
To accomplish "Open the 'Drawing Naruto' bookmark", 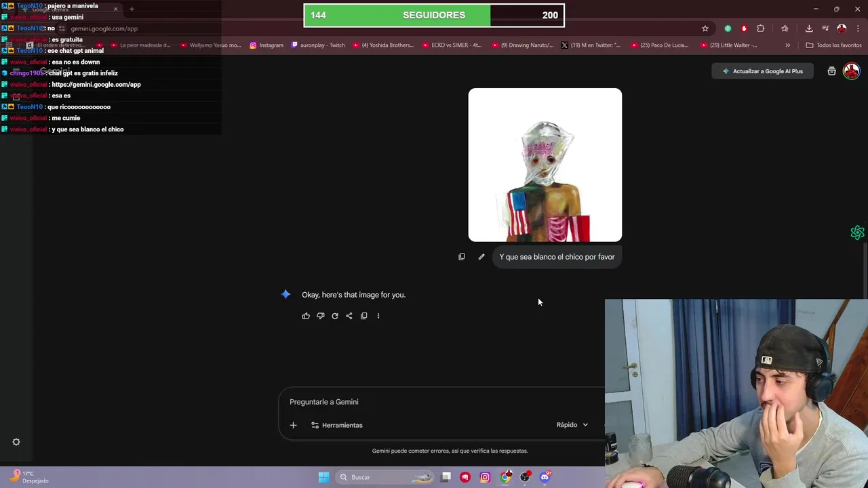I will [x=523, y=45].
